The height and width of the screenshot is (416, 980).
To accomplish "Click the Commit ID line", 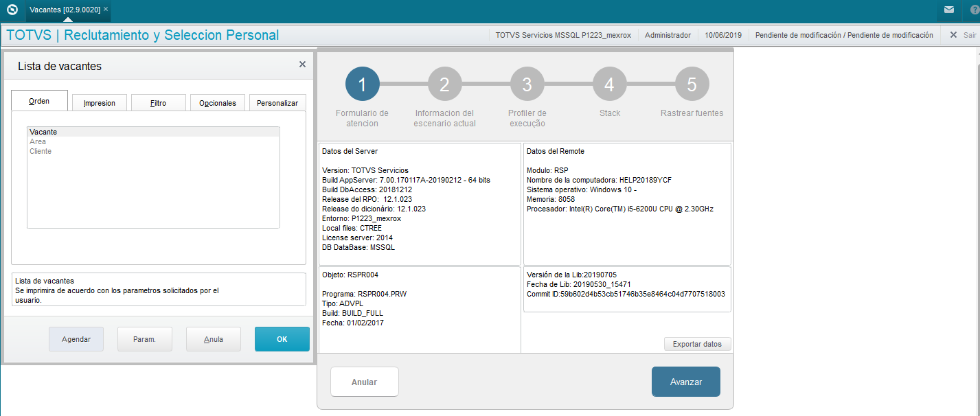I will [626, 294].
